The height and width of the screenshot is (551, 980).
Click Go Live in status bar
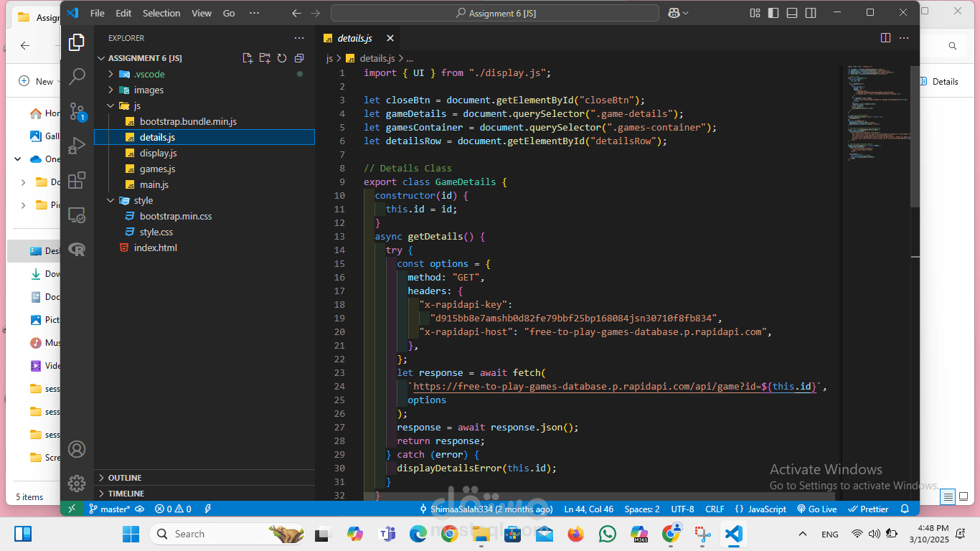click(x=817, y=509)
